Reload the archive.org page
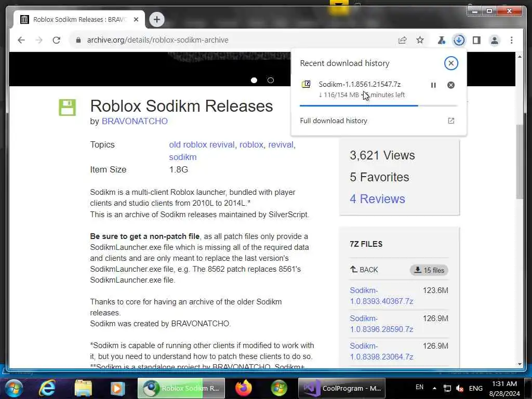Screen dimensions: 532x399 (x=56, y=40)
